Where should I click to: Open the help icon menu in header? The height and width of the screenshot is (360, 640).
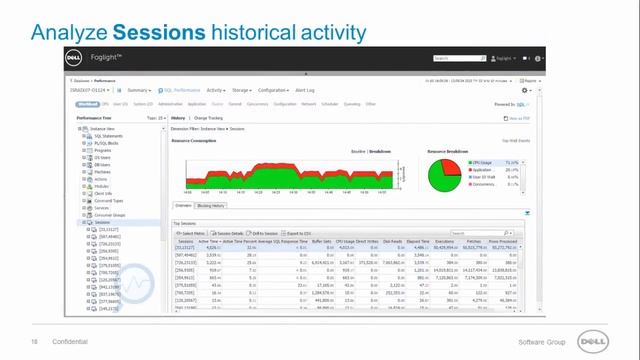(x=538, y=58)
